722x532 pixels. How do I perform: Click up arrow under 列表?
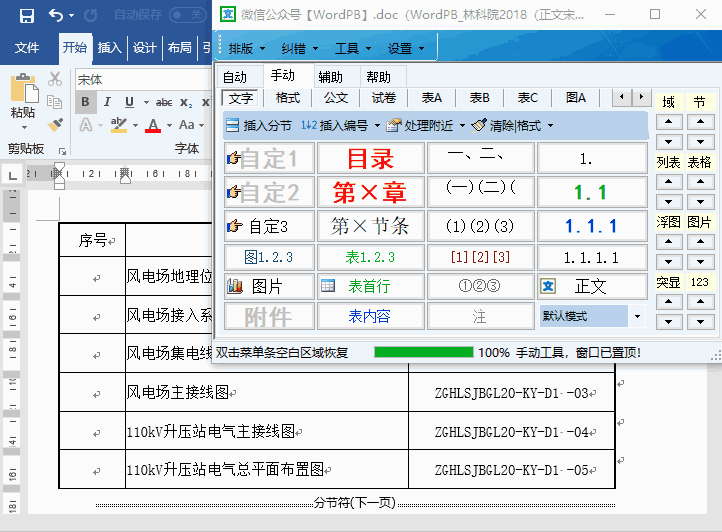click(x=669, y=182)
